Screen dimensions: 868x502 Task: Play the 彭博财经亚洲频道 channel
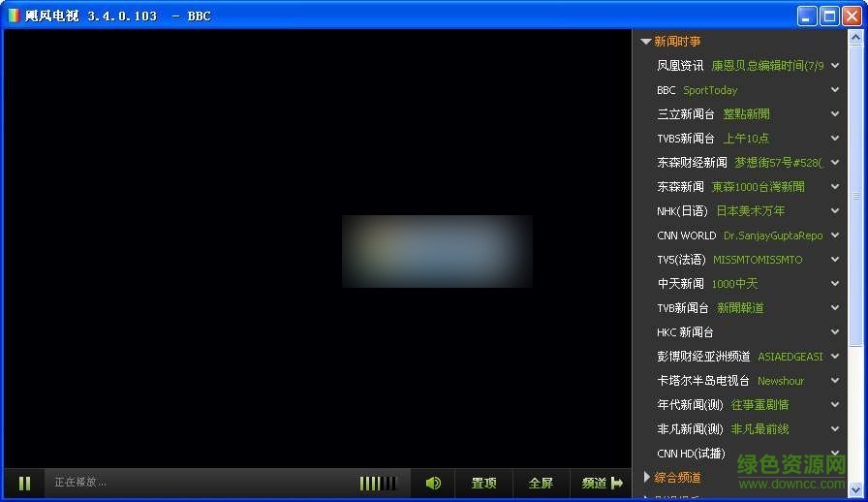tap(703, 357)
